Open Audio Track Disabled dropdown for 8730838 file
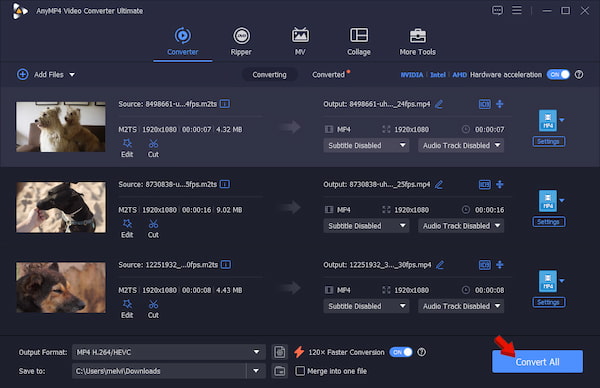600x388 pixels. pos(461,226)
